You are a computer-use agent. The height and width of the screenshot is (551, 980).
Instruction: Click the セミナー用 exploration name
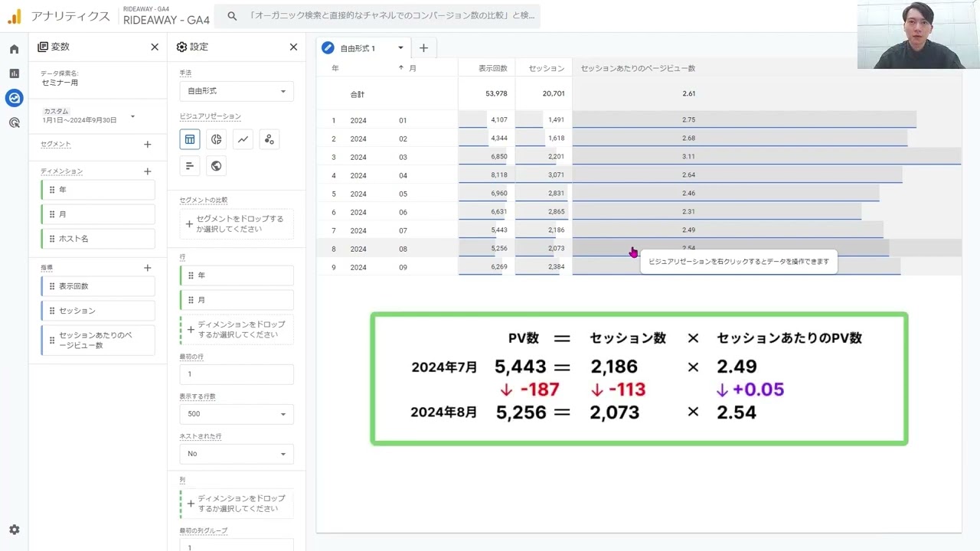(60, 83)
